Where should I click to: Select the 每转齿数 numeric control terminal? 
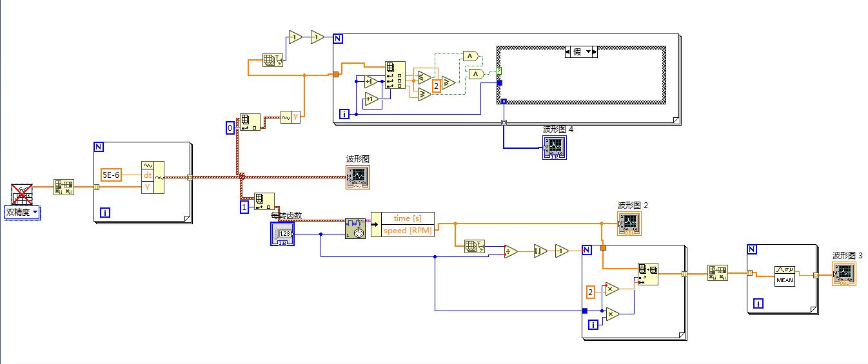pyautogui.click(x=282, y=234)
